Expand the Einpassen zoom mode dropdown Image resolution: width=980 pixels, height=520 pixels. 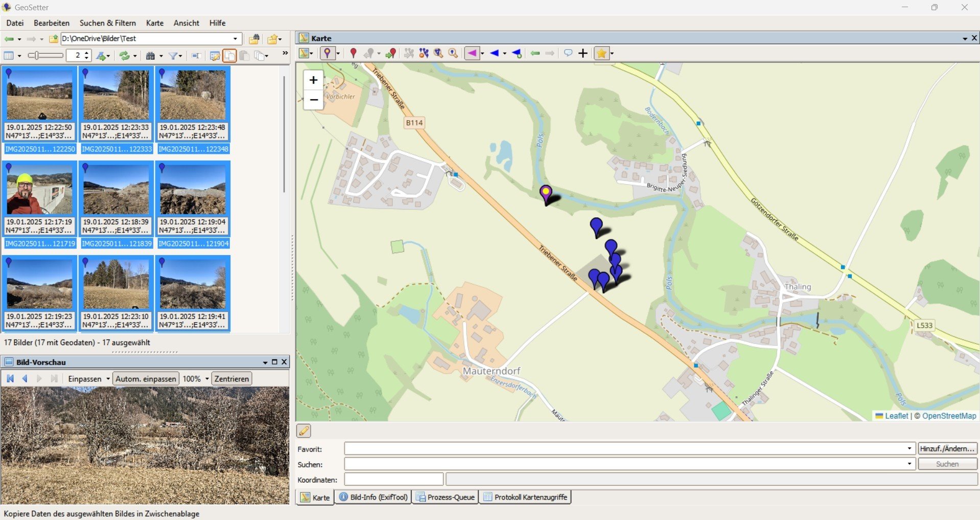pyautogui.click(x=108, y=379)
